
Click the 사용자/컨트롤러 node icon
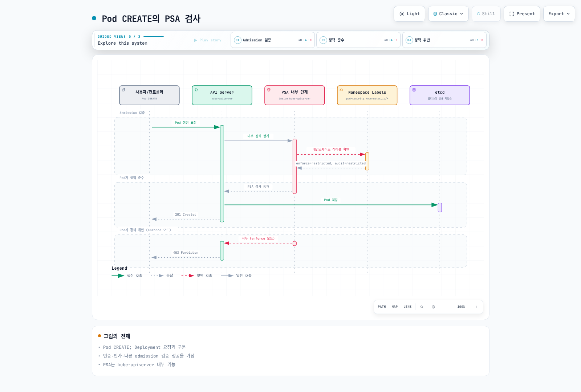pos(123,90)
